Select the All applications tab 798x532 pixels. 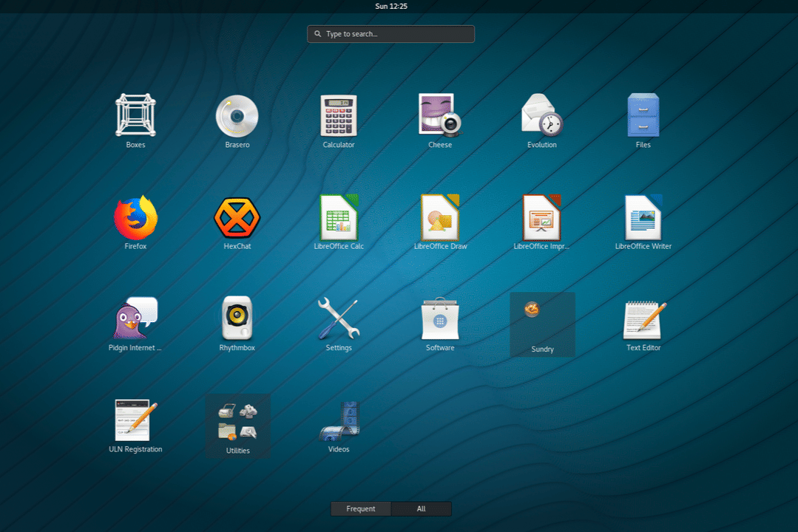(x=421, y=508)
